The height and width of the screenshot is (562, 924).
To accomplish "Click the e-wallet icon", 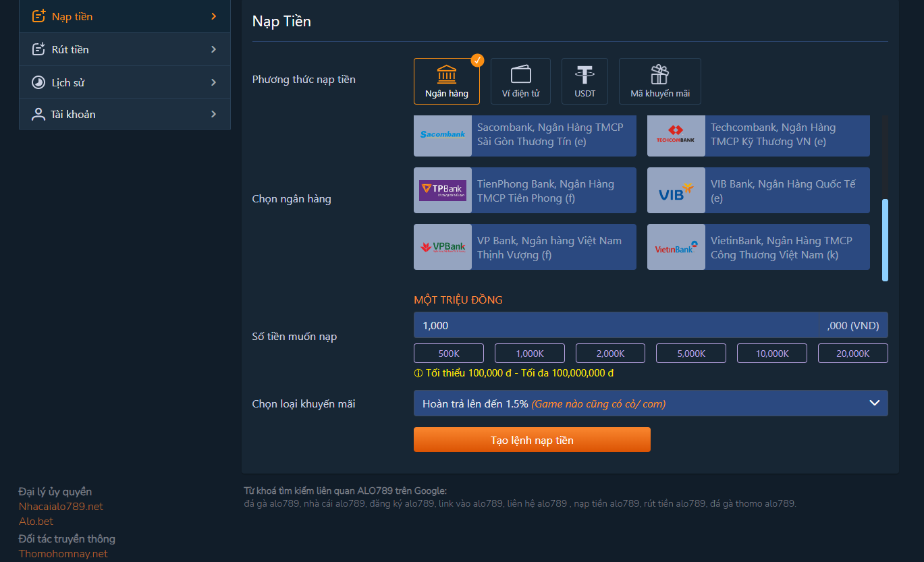I will tap(520, 74).
